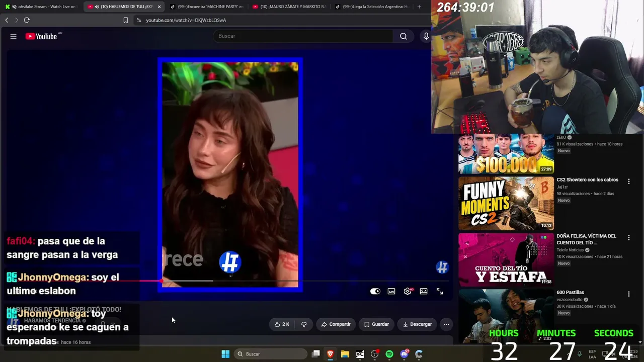This screenshot has width=644, height=362.
Task: Click the YouTube search magnifier button
Action: tap(404, 36)
